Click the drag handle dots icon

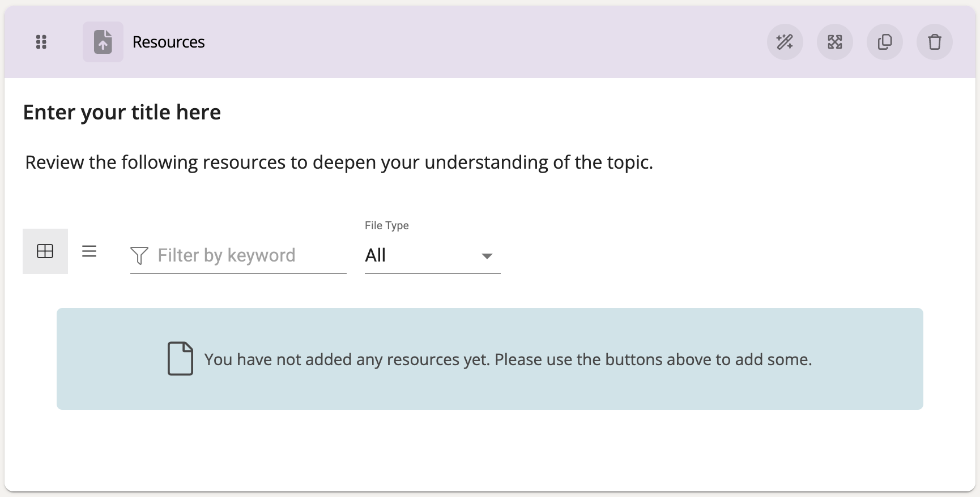click(41, 42)
